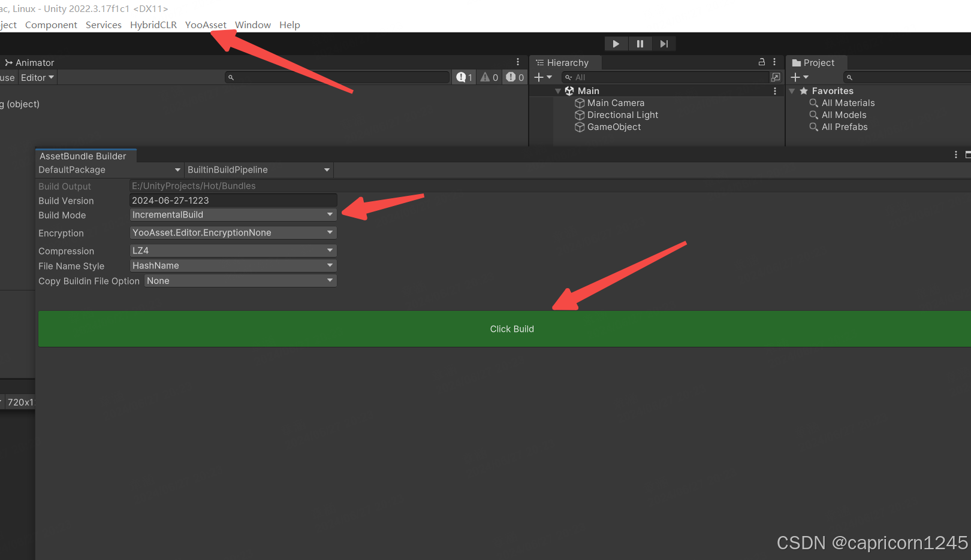Open the Services menu
971x560 pixels.
tap(104, 25)
